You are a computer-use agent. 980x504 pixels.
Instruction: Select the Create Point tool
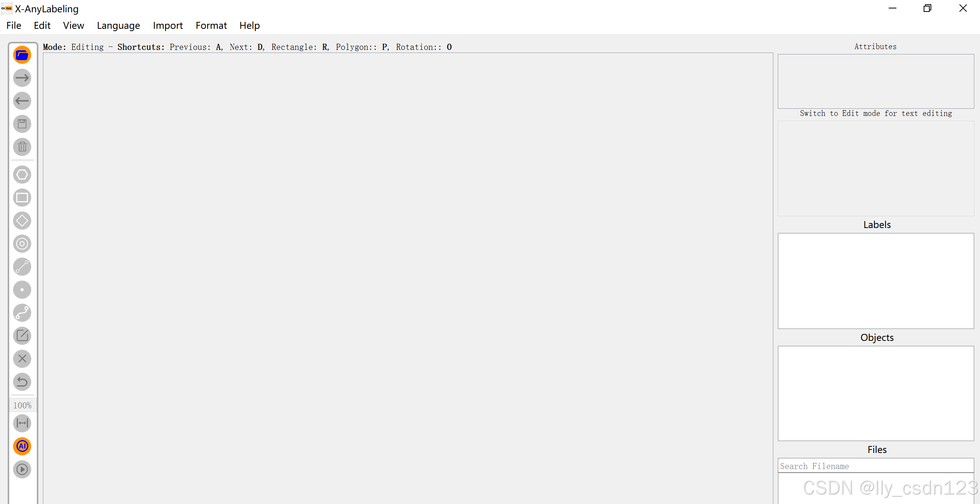tap(22, 290)
